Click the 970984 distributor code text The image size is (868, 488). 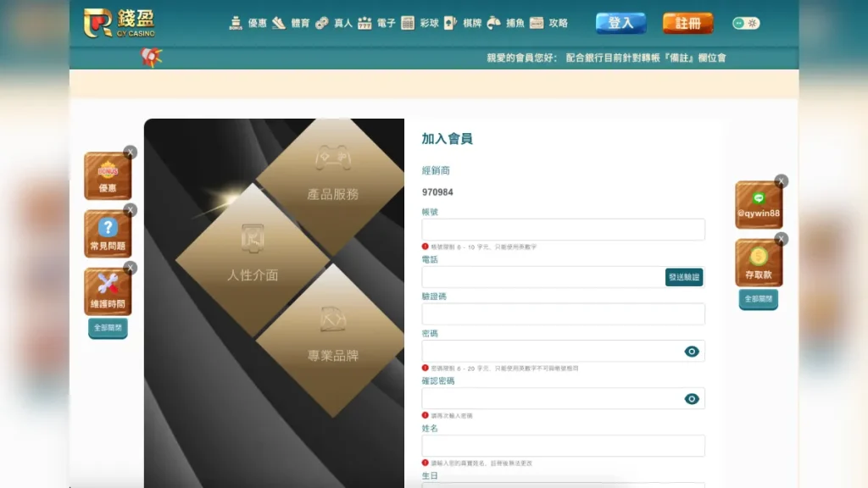pyautogui.click(x=437, y=192)
